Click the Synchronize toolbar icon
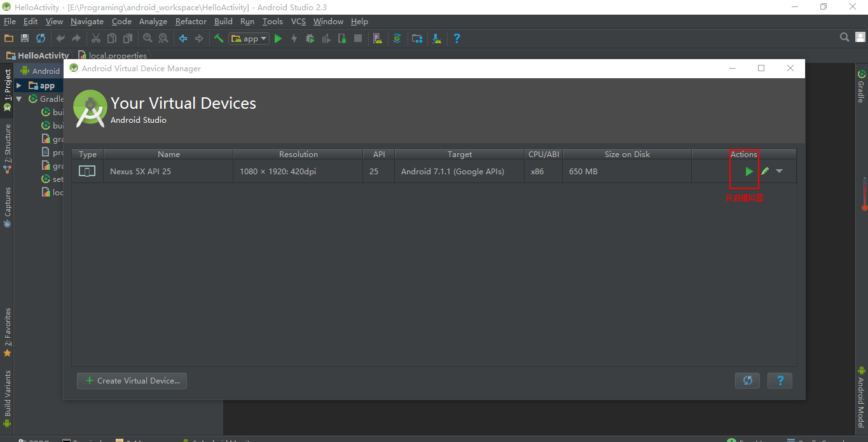The image size is (868, 442). pos(41,39)
